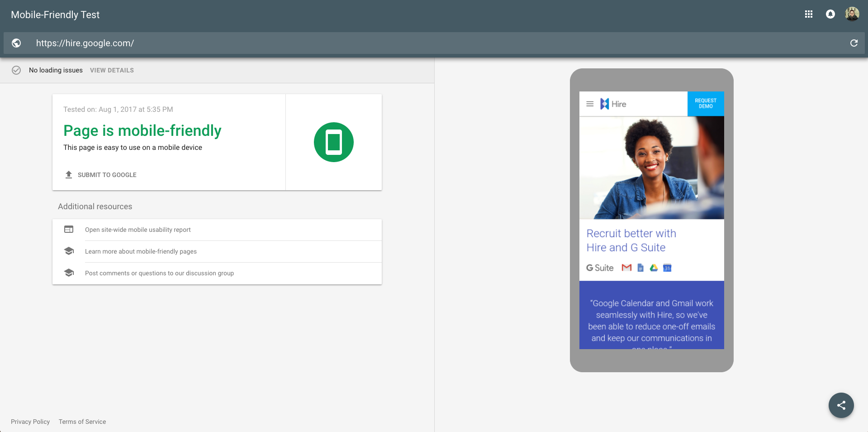Screen dimensions: 868x432
Task: Click the woman photo in phone preview
Action: tap(652, 168)
